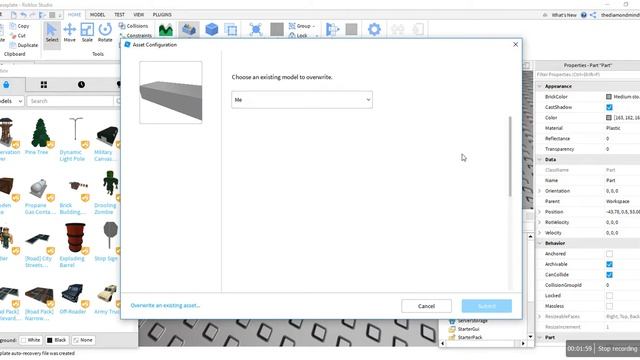Image resolution: width=640 pixels, height=360 pixels.
Task: Click the Filter Properties field
Action: (588, 75)
